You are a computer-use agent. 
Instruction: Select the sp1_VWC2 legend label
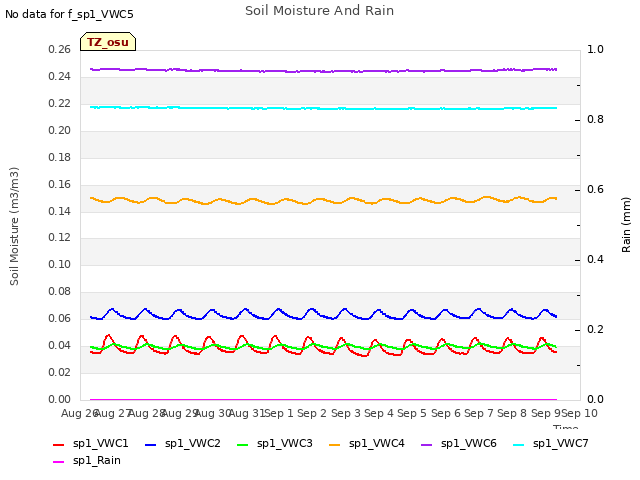point(193,443)
